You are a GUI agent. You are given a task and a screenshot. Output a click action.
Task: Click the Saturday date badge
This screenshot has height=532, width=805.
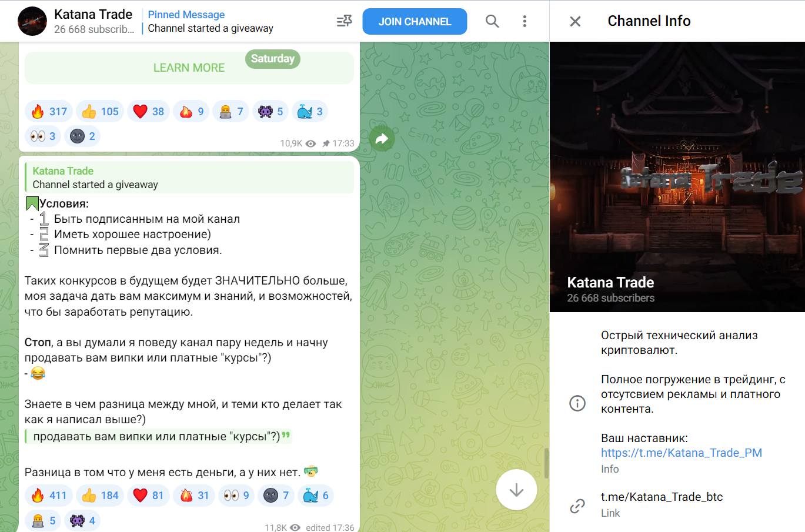273,59
